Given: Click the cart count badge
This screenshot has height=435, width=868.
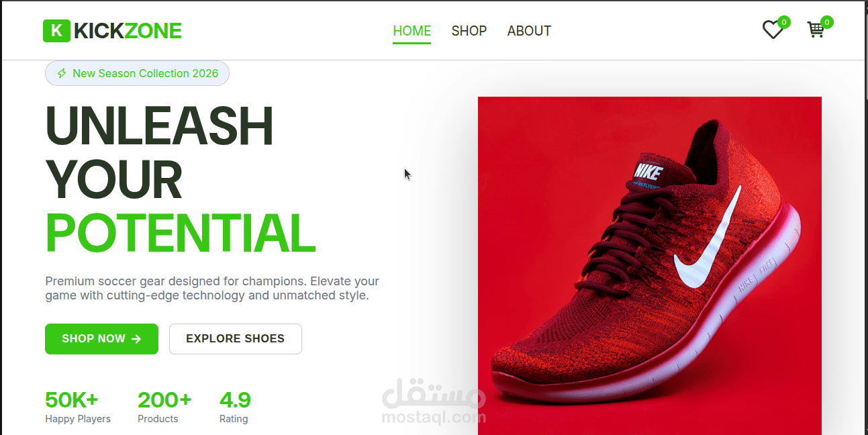Looking at the screenshot, I should tap(827, 22).
